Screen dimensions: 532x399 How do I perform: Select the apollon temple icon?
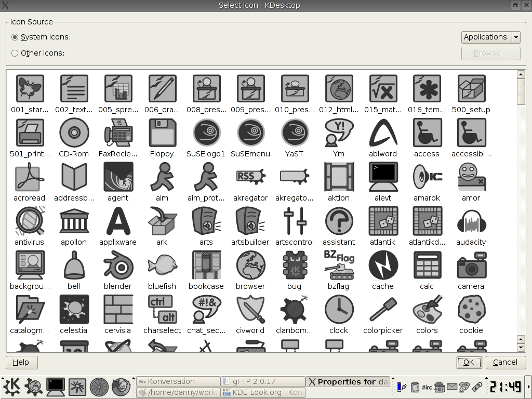(x=74, y=221)
